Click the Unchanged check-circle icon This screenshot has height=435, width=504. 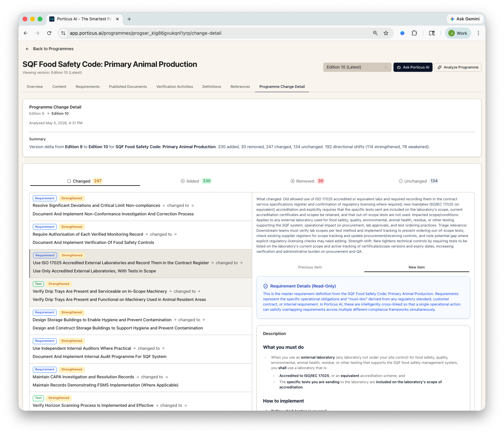pyautogui.click(x=401, y=181)
